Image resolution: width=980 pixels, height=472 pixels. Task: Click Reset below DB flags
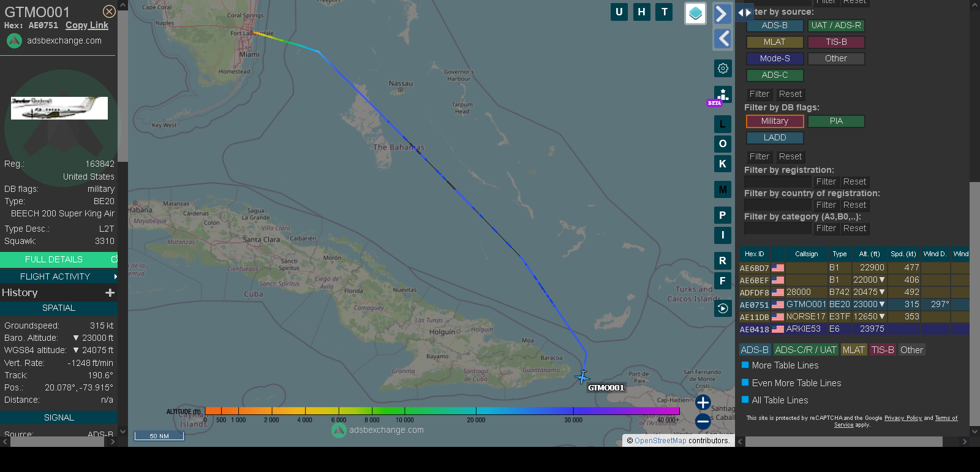[790, 156]
